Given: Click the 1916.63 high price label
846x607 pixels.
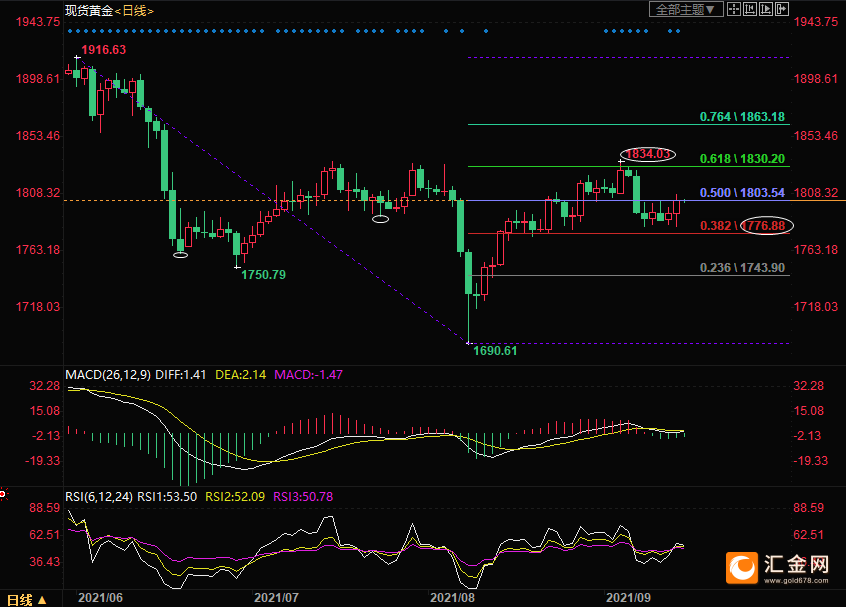Looking at the screenshot, I should (104, 50).
